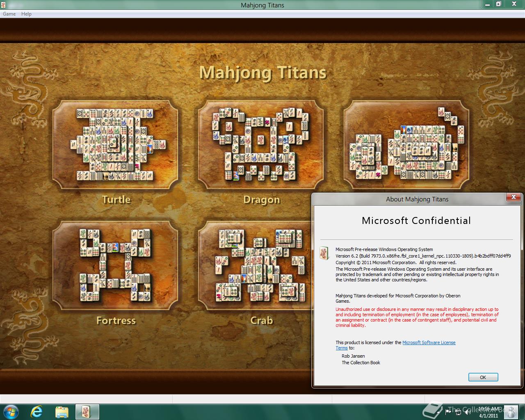Close the About Mahjong Titans dialog

pos(513,197)
